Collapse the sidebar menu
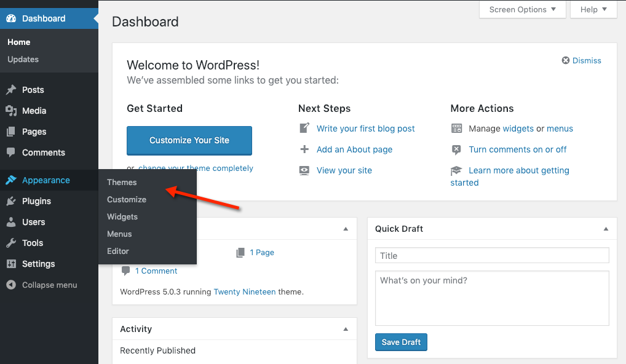The image size is (626, 364). click(42, 285)
